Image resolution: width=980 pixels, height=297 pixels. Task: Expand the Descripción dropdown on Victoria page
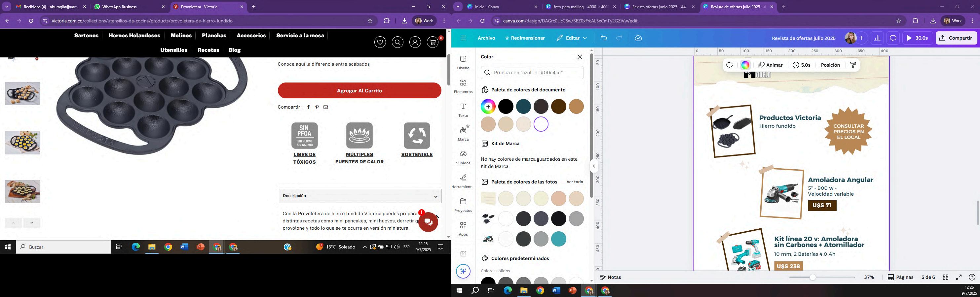(x=359, y=196)
